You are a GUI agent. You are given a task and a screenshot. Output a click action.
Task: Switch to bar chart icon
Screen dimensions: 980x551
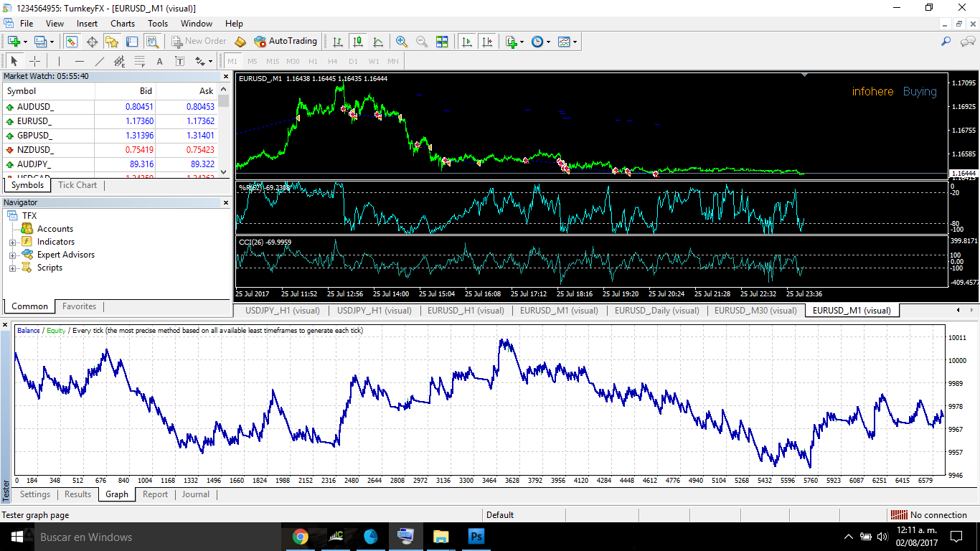click(337, 42)
